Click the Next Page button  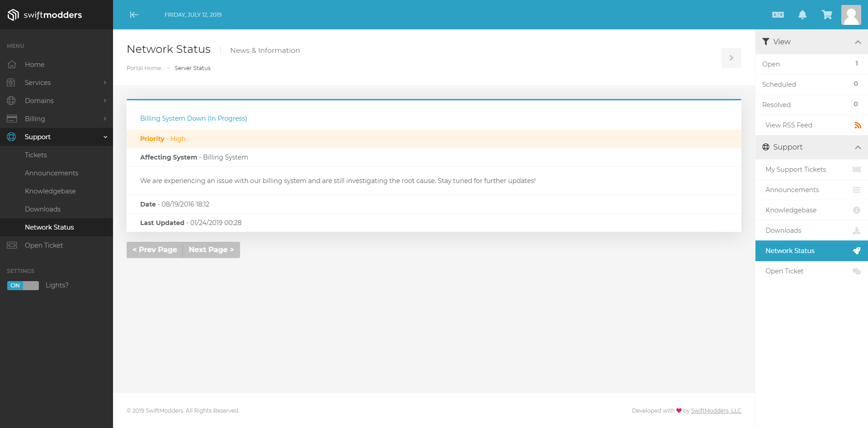click(211, 250)
